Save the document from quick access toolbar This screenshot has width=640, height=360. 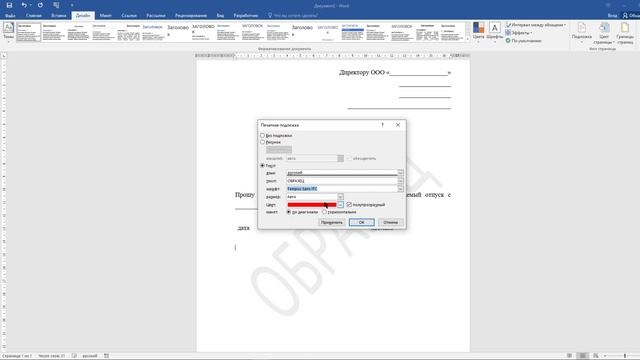[x=9, y=5]
